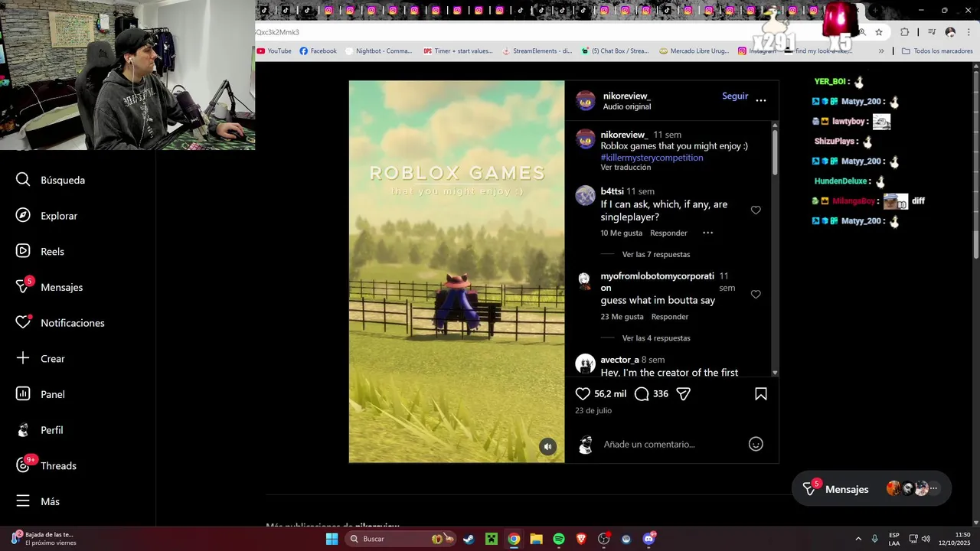980x551 pixels.
Task: Open the #killermysterycompetition hashtag
Action: (652, 158)
